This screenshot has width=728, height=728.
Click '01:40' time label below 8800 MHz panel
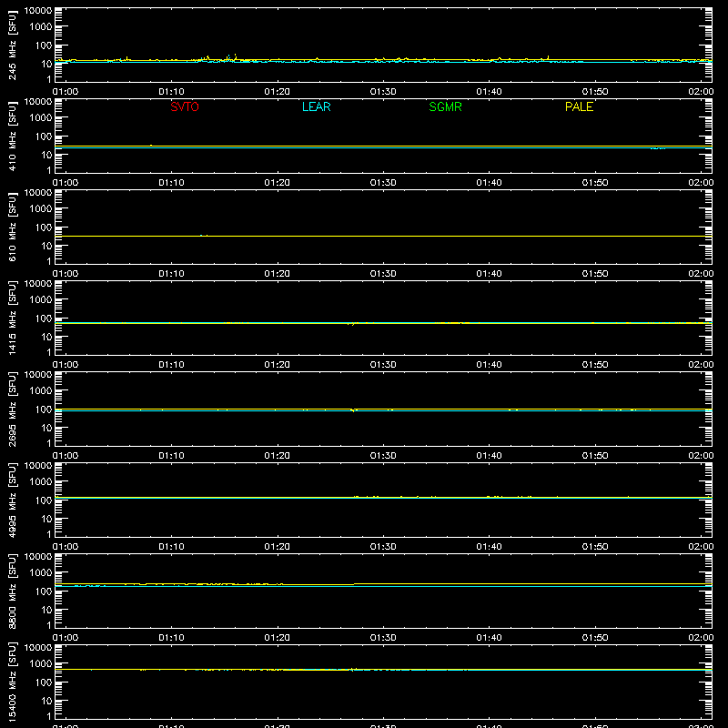pos(489,638)
